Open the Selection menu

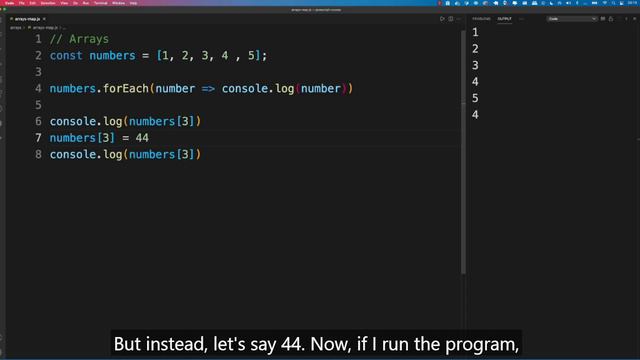tap(48, 3)
